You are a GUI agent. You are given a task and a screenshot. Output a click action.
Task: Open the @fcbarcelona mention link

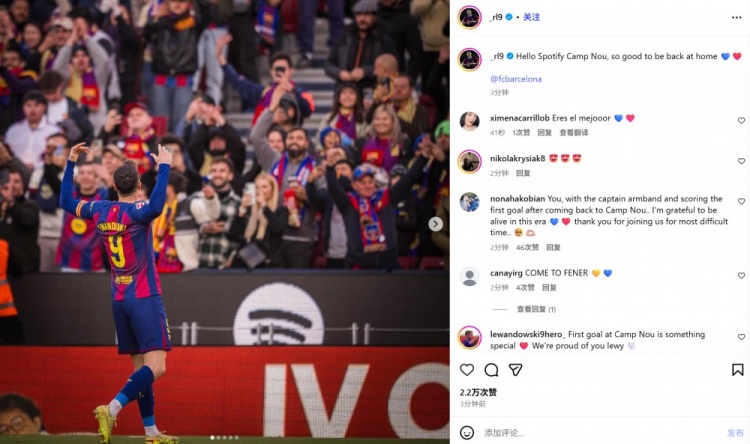[x=516, y=79]
